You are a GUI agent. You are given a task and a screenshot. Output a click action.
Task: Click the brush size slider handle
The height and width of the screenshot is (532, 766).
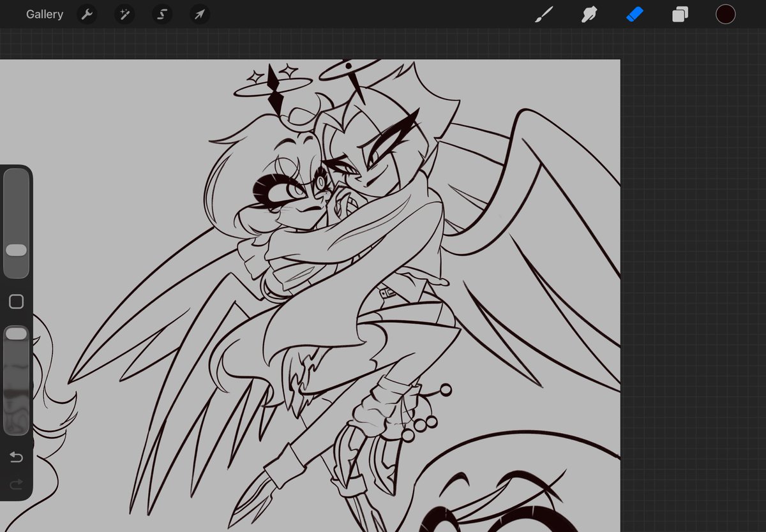pyautogui.click(x=16, y=250)
